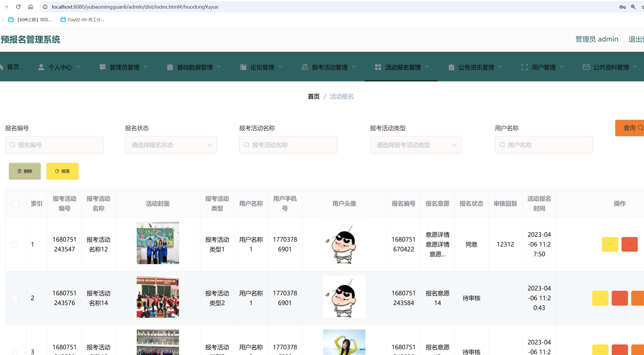Click the 首页 breadcrumb link
The image size is (644, 355).
(x=314, y=97)
